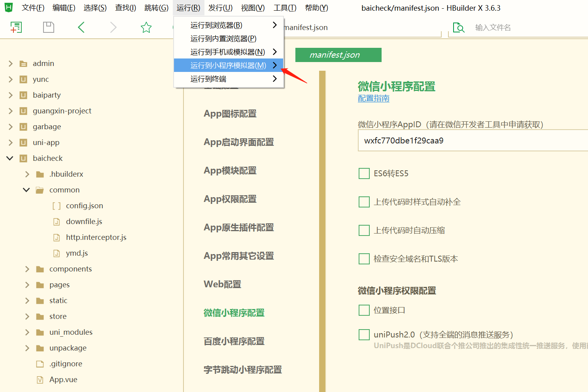
Task: Open App模块配置 settings section
Action: (230, 171)
